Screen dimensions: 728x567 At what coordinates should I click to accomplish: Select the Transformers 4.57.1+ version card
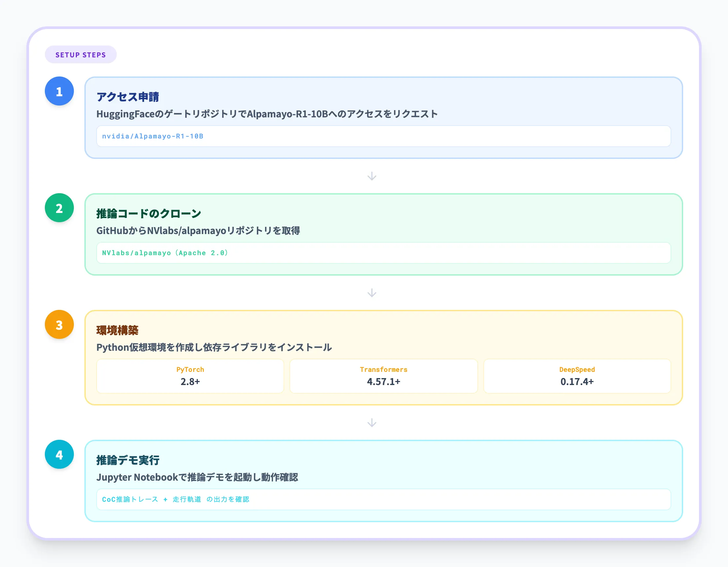[383, 376]
